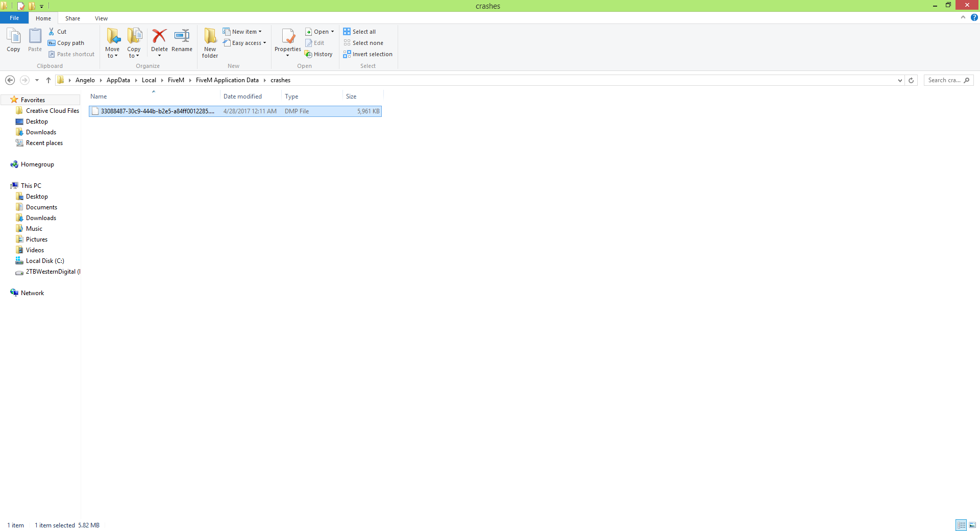Navigate to AppData in the breadcrumb
Viewport: 980px width, 531px height.
coord(118,80)
